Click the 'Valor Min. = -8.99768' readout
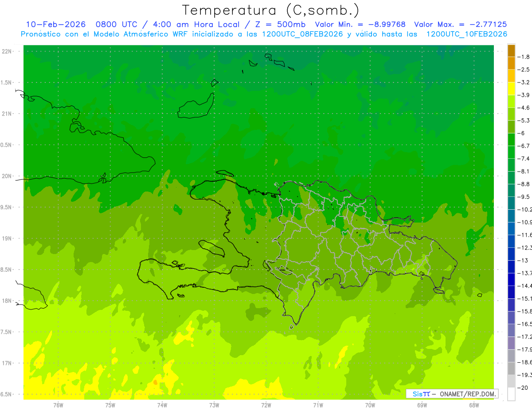The image size is (532, 411). tap(360, 24)
